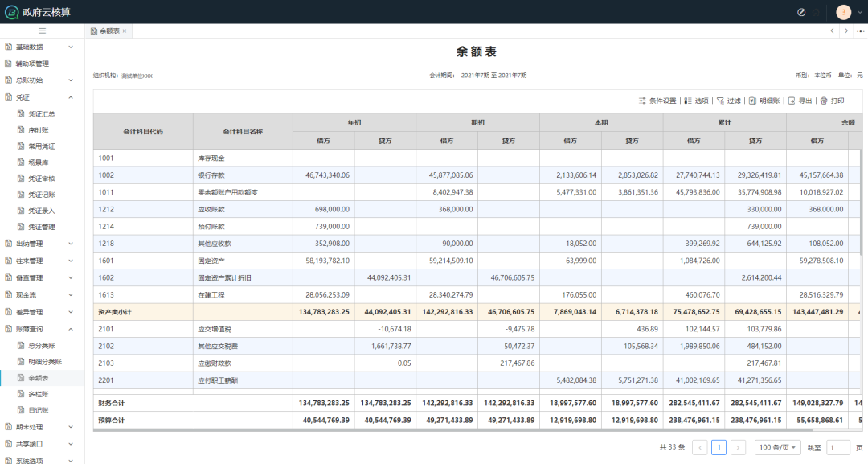Go to next tab with right arrow
The height and width of the screenshot is (464, 868).
click(845, 31)
